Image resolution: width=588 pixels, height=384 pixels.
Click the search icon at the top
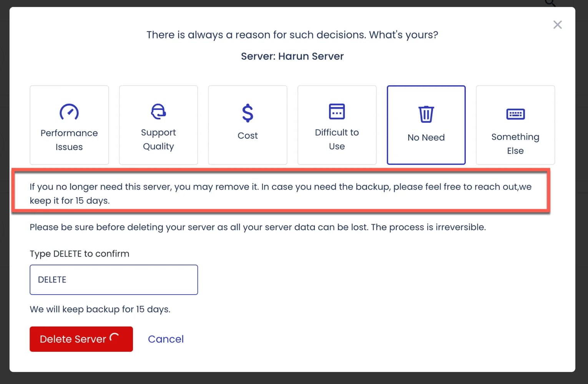549,3
